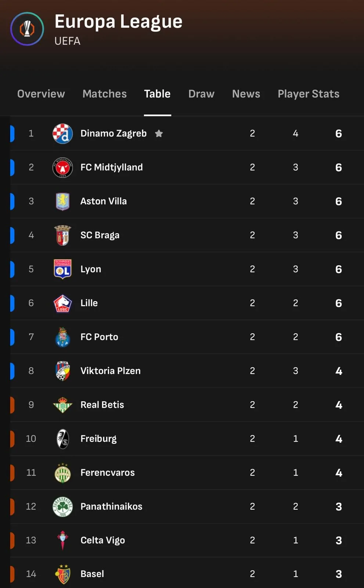Click the Europa League trophy logo
Image resolution: width=364 pixels, height=588 pixels.
click(27, 29)
